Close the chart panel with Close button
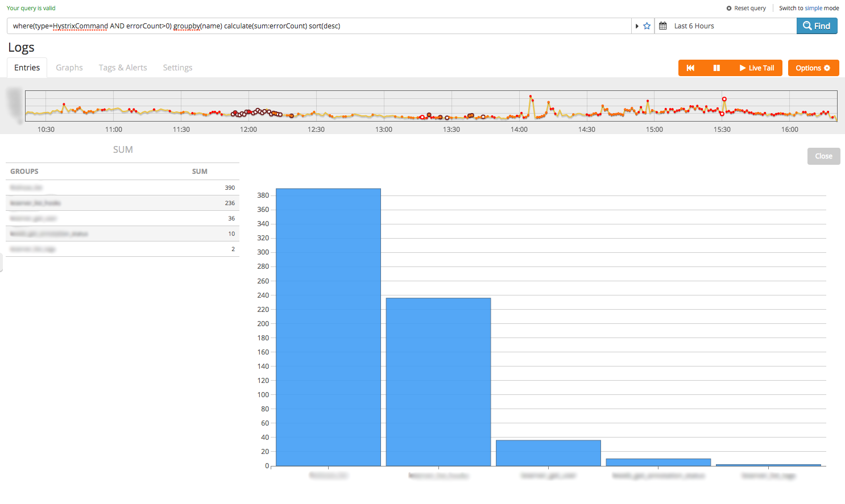 [x=823, y=156]
